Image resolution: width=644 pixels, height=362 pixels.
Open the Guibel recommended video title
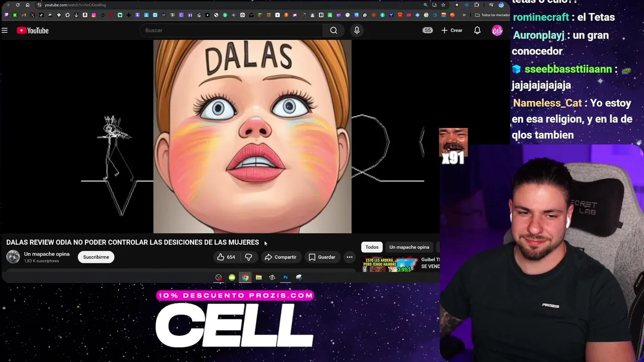(430, 263)
